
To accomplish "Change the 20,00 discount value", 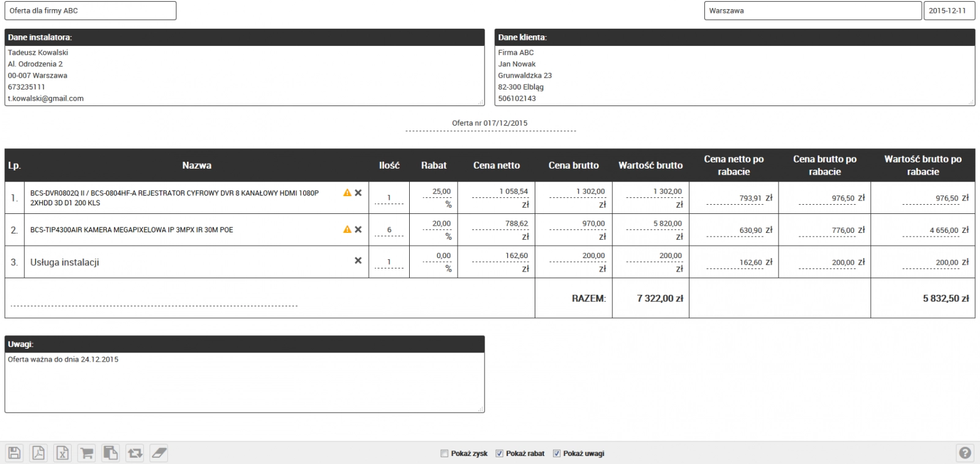I will (437, 224).
